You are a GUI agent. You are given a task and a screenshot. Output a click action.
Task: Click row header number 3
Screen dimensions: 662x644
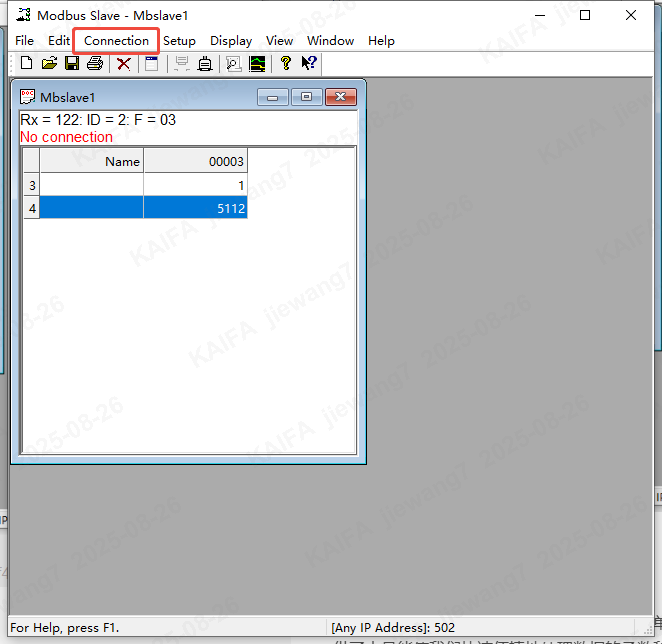tap(32, 185)
